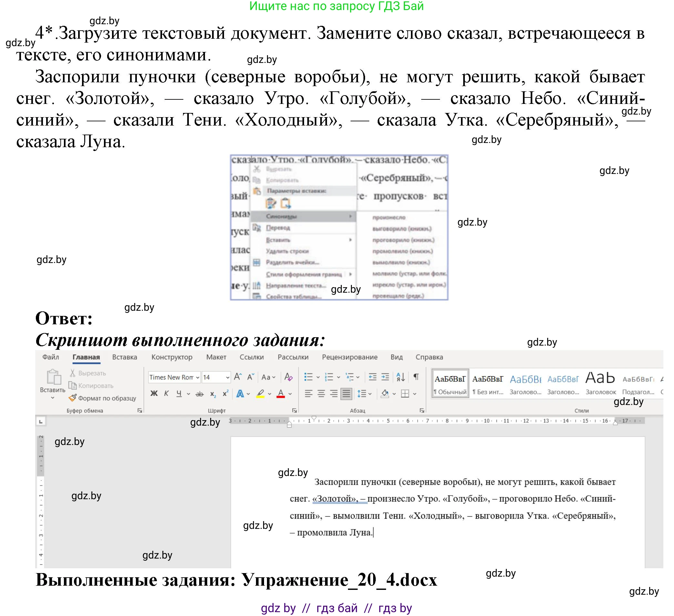Toggle align right button
This screenshot has height=616, width=674.
(x=334, y=394)
